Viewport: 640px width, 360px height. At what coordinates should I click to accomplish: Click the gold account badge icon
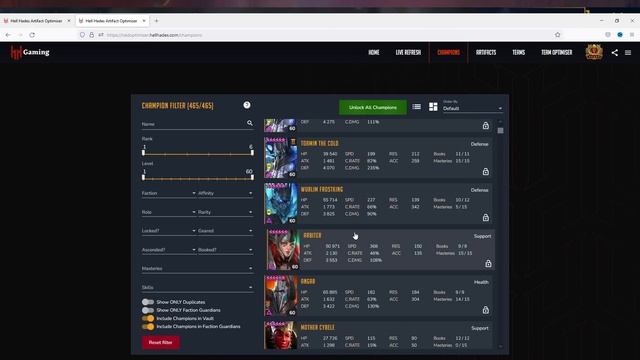tap(594, 52)
